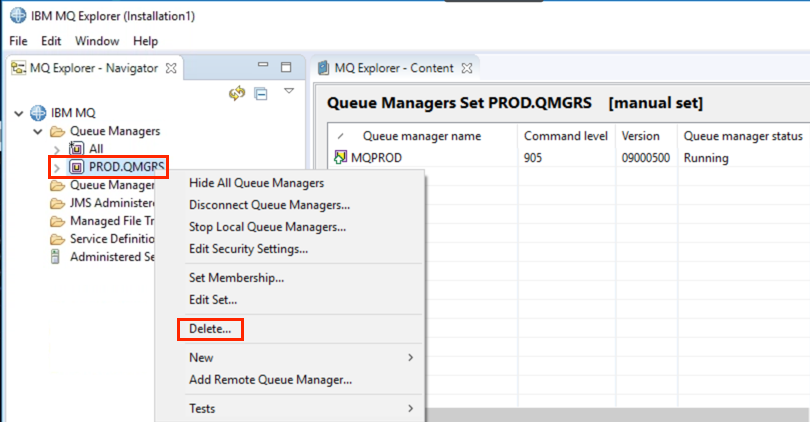
Task: Select the Queue Managers tree item
Action: point(115,131)
